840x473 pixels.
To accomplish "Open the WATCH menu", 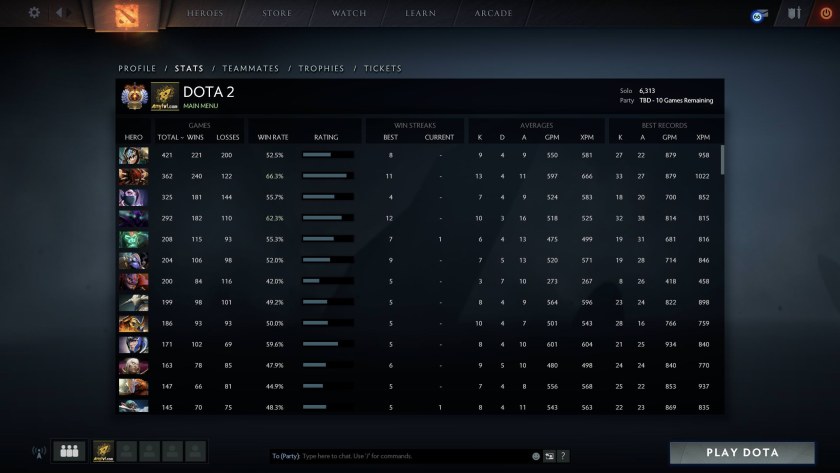I will [349, 13].
